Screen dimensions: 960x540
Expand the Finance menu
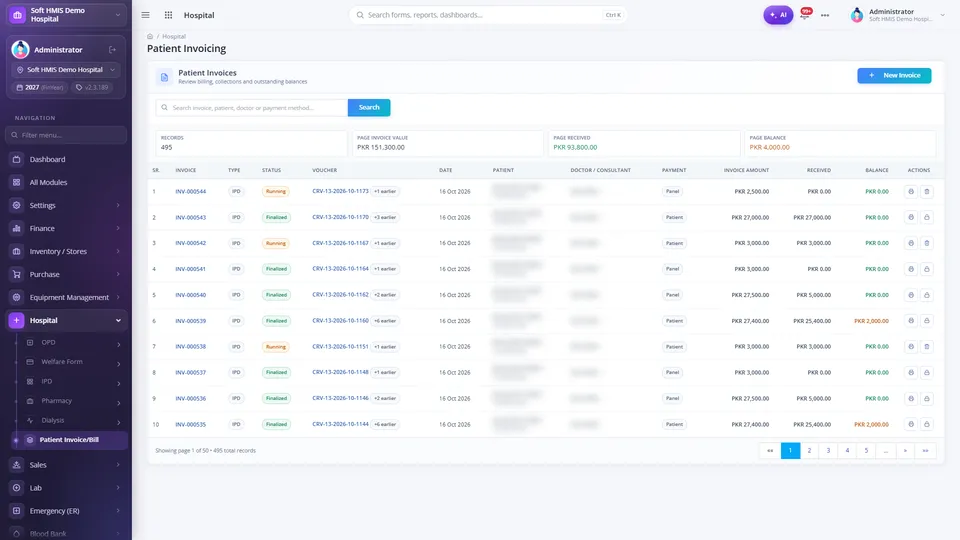pyautogui.click(x=66, y=228)
